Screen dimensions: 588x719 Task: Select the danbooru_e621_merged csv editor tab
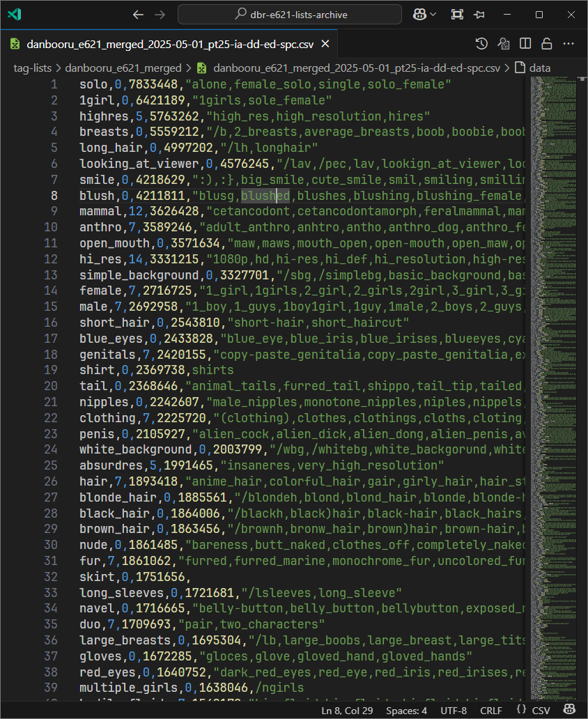tap(169, 44)
